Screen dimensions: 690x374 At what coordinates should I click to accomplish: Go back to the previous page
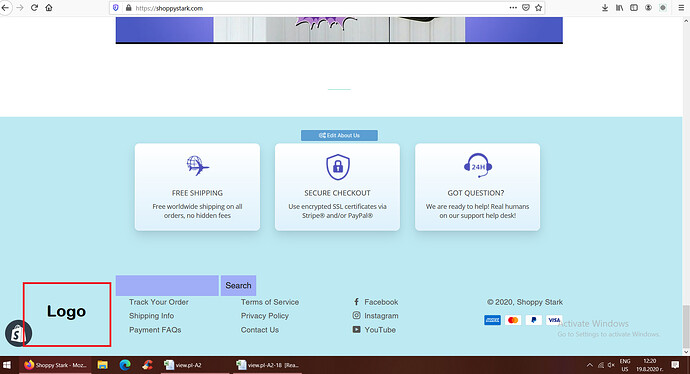(5, 8)
